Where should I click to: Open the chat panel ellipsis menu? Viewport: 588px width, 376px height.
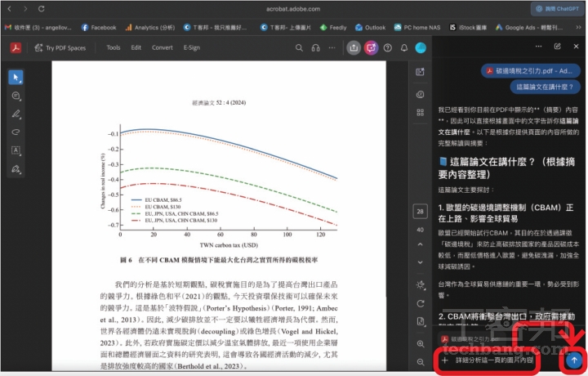click(x=538, y=46)
